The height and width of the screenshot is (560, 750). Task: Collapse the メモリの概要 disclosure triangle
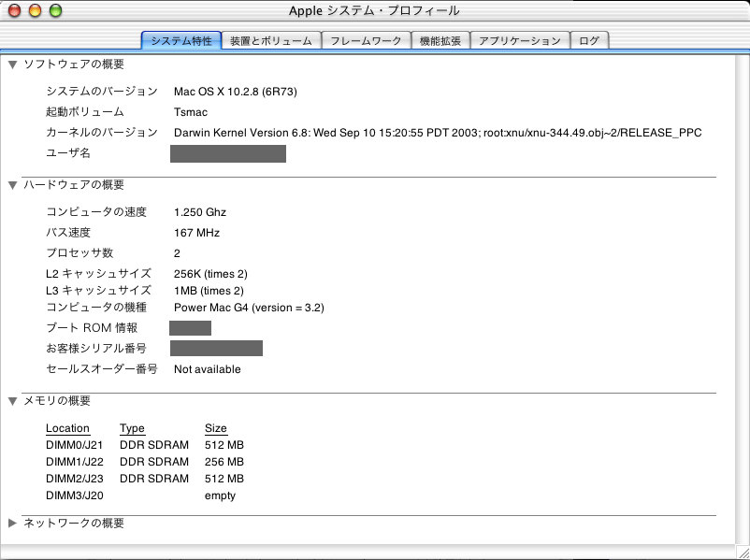(x=13, y=401)
